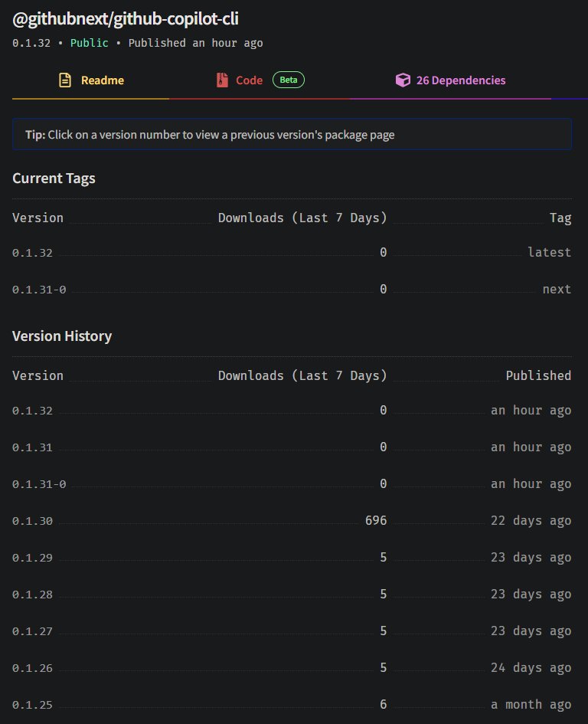Screen dimensions: 588x724
Task: Click "a month ago" published date
Action: 531,705
